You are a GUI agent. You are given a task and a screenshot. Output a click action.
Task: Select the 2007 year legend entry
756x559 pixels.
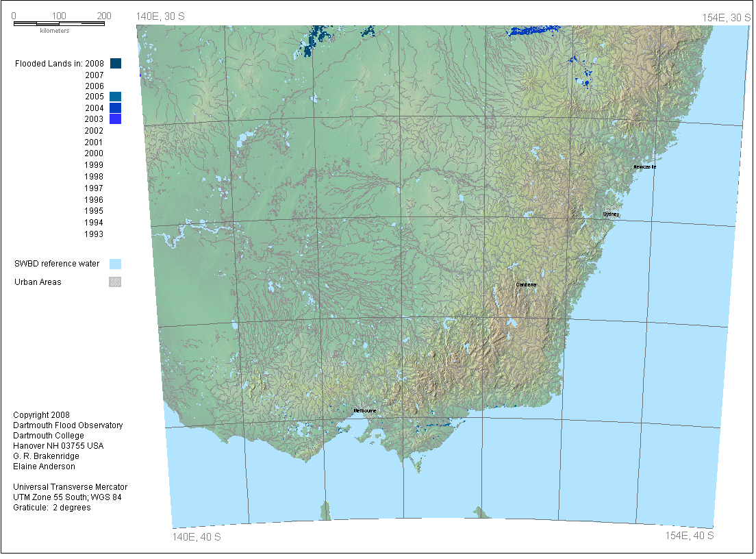[94, 75]
